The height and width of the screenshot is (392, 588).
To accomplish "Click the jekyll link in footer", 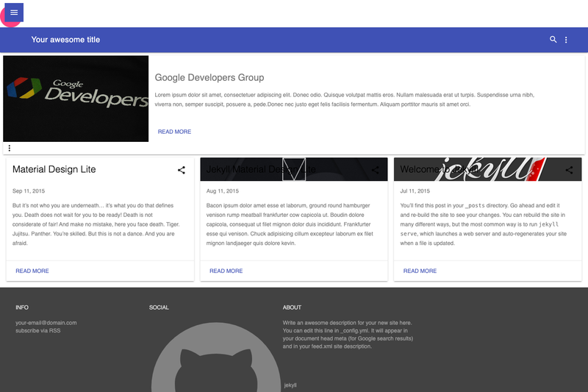I will (290, 385).
